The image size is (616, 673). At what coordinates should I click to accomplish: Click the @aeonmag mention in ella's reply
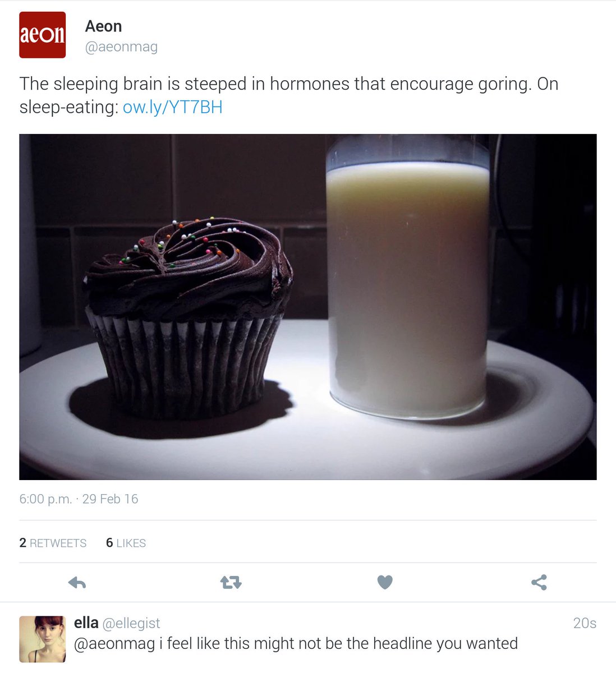[114, 644]
